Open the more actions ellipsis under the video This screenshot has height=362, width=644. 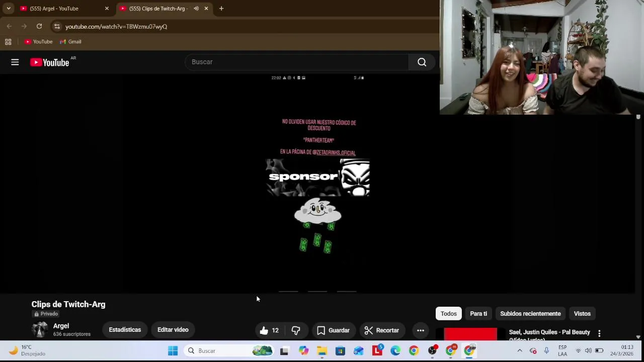(x=421, y=330)
